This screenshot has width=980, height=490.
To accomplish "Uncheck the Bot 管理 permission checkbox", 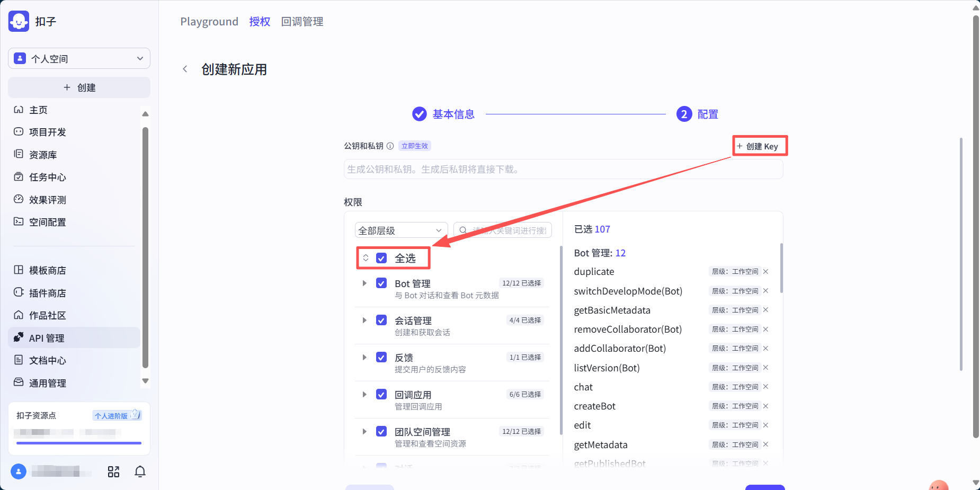I will click(x=381, y=283).
